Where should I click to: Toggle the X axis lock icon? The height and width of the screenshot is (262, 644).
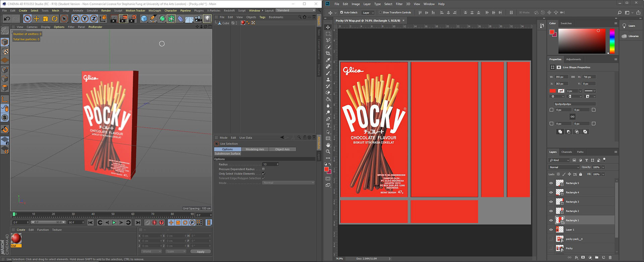(x=76, y=19)
